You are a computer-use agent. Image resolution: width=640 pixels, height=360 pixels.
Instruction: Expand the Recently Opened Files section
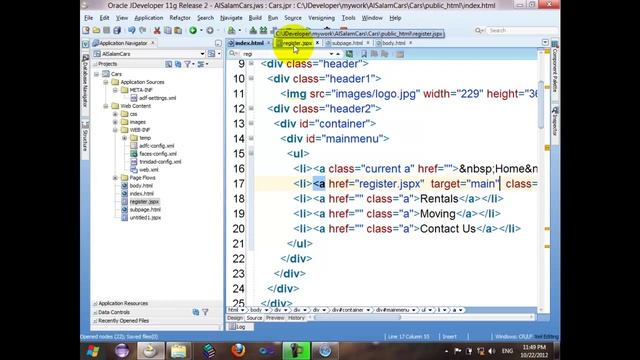tap(95, 321)
